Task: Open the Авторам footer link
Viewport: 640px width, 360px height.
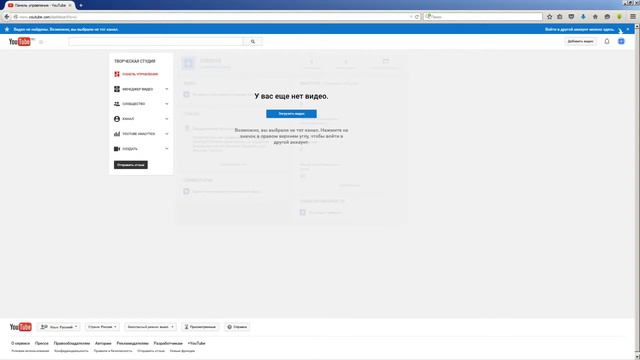Action: point(103,343)
